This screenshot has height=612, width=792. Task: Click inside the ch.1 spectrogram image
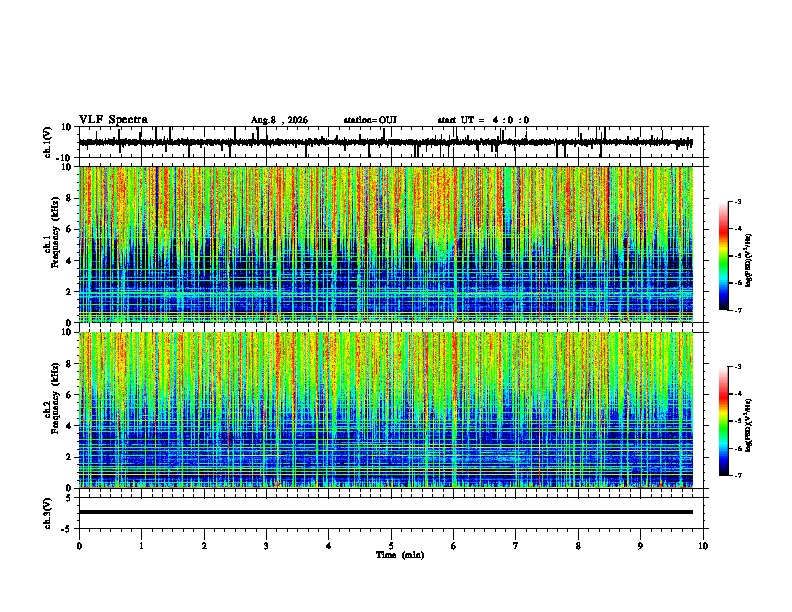pyautogui.click(x=386, y=244)
